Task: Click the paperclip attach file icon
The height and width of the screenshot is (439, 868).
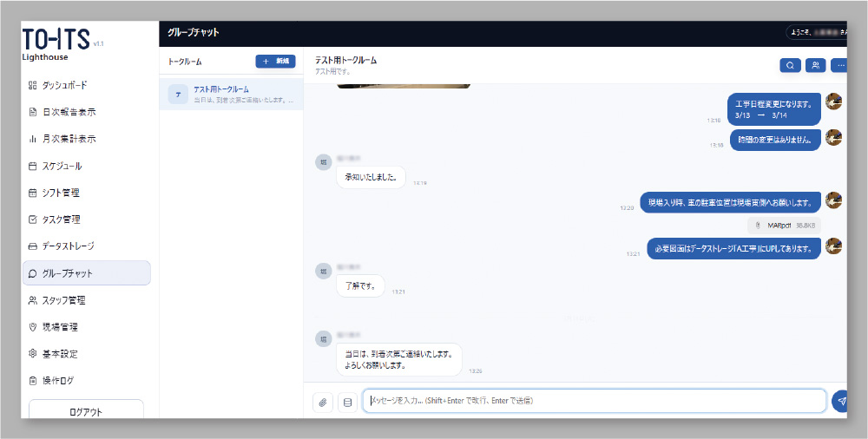Action: [322, 402]
